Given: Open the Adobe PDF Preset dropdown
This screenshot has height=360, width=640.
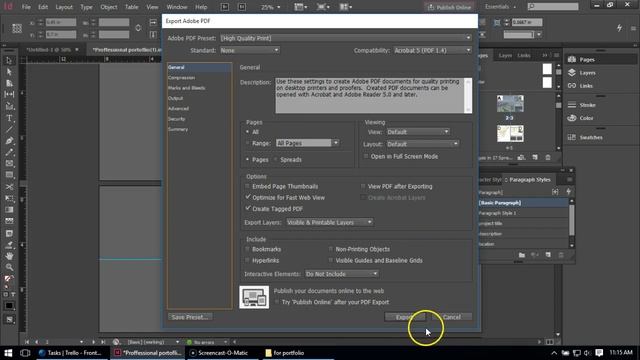Looking at the screenshot, I should [346, 38].
